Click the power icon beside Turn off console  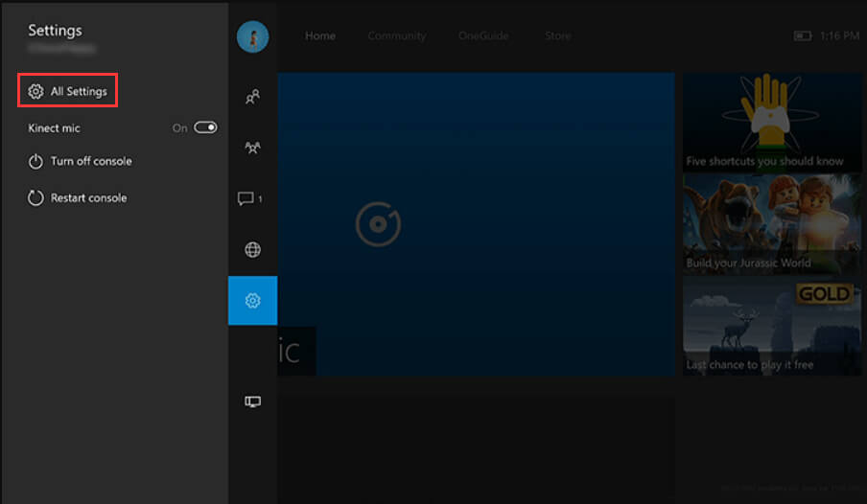click(35, 161)
